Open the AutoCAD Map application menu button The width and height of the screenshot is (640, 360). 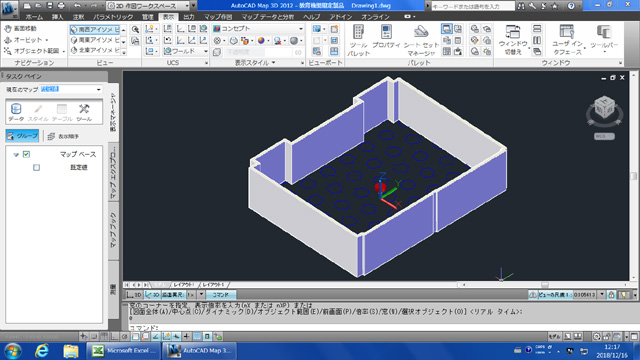point(9,9)
